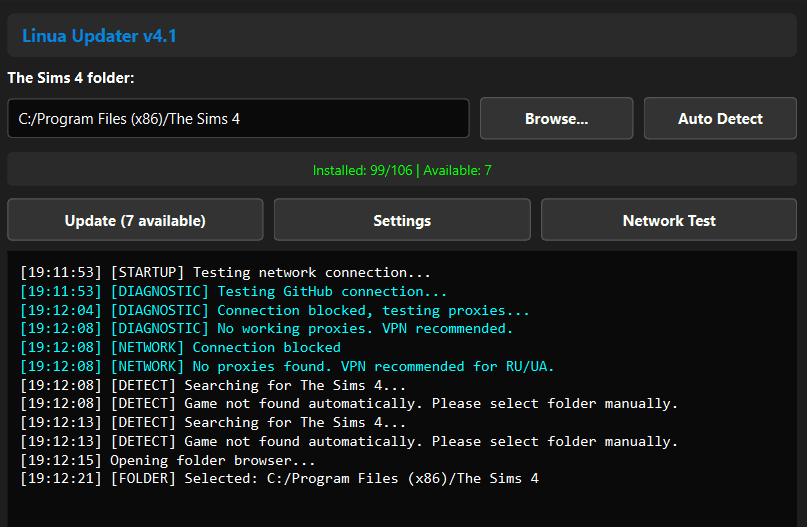Select the NETWORK Connection blocked log entry
This screenshot has width=807, height=527.
click(180, 347)
